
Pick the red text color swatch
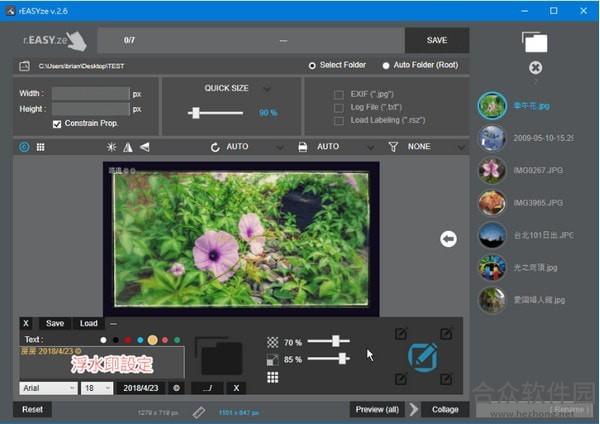(128, 340)
